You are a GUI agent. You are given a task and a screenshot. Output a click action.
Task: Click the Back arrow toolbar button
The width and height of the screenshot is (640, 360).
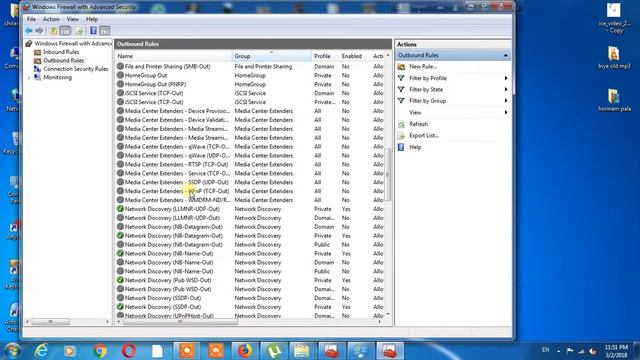[29, 31]
